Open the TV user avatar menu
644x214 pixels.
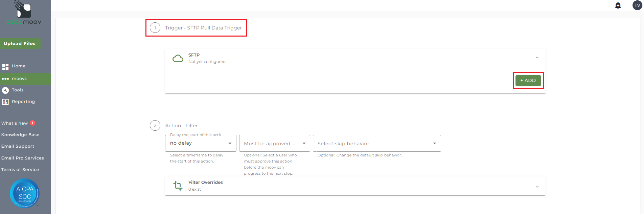[637, 5]
